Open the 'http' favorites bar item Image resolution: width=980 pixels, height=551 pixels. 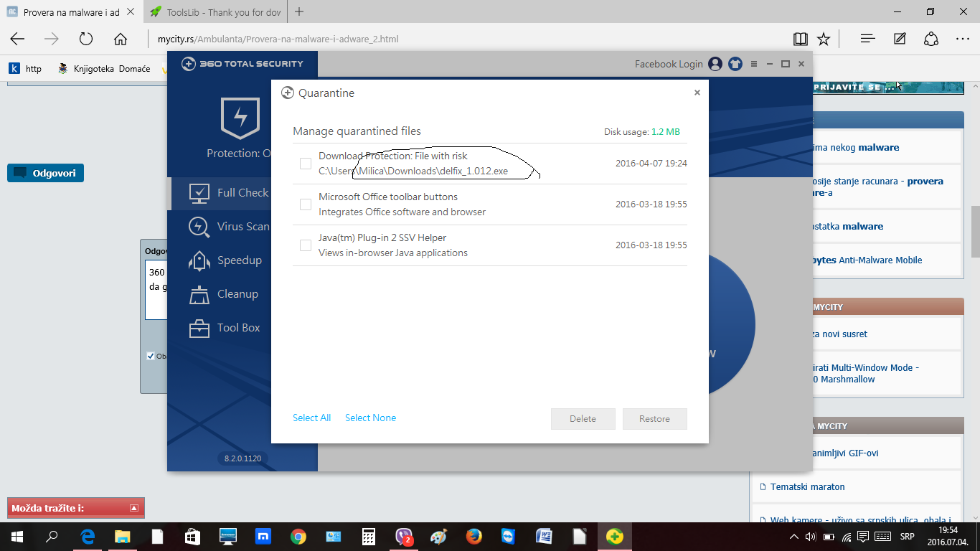coord(26,69)
